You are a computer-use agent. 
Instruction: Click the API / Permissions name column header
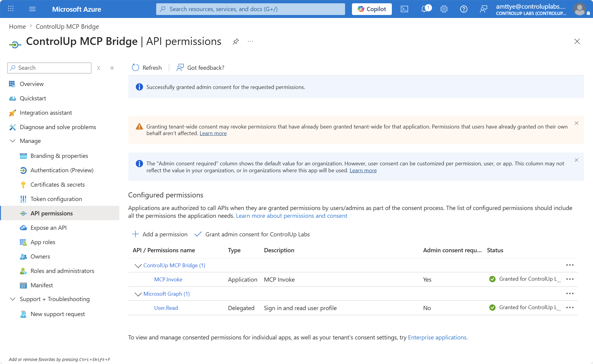point(164,250)
